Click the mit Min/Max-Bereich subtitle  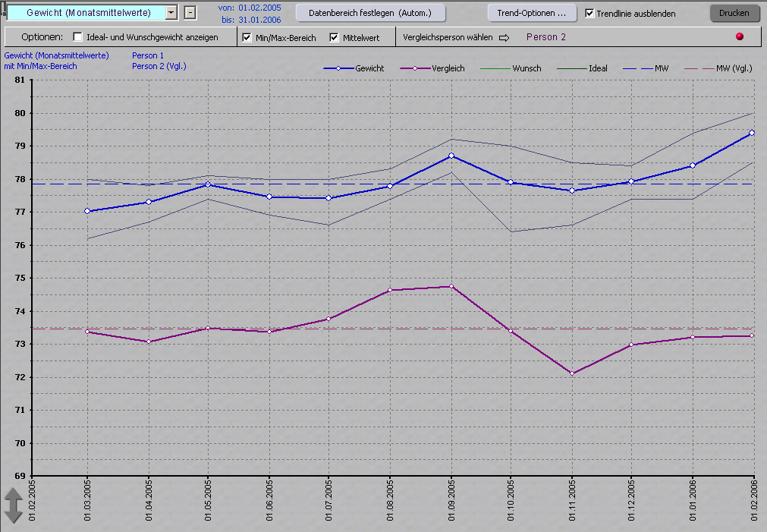tap(41, 66)
